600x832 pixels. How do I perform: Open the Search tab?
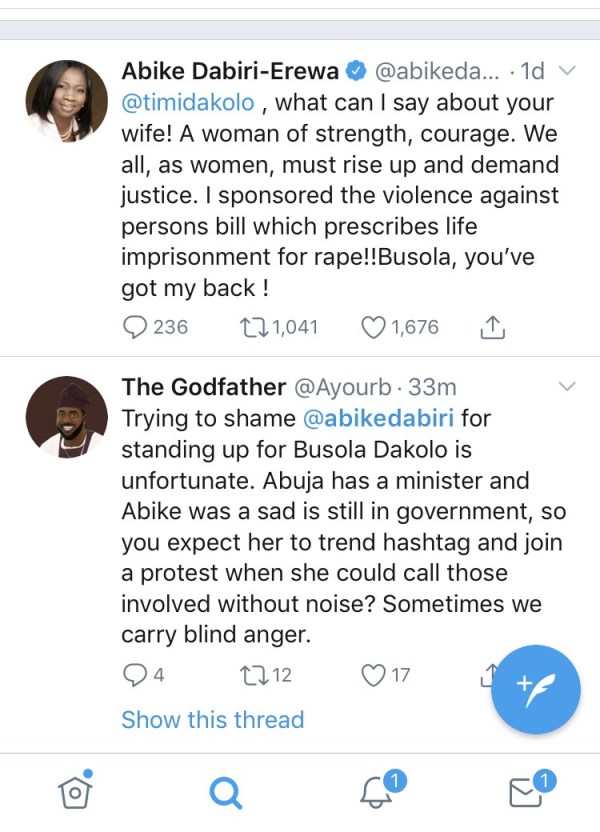225,793
